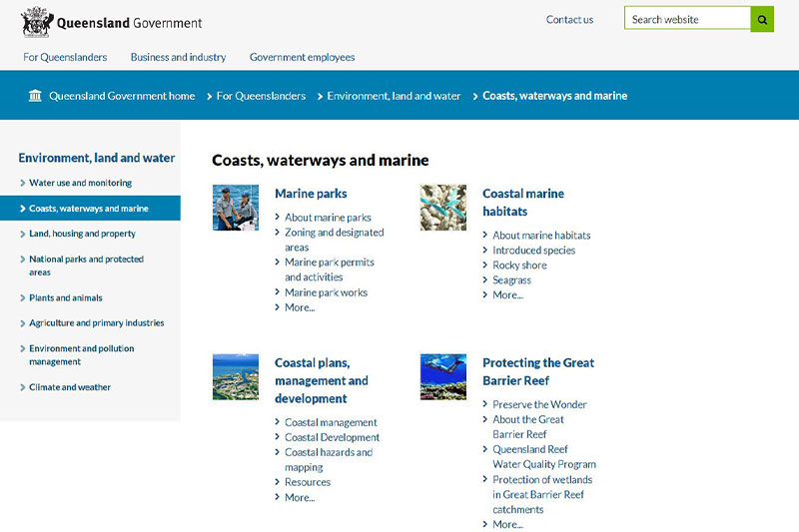Screen dimensions: 799x532
Task: Go to For Queenslanders breadcrumb
Action: 261,96
